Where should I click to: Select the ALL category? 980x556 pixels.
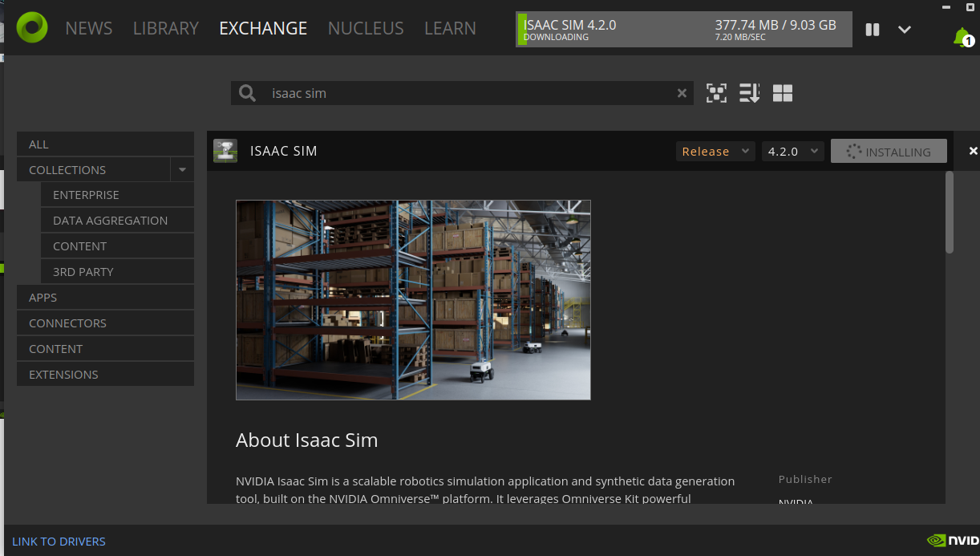pyautogui.click(x=105, y=144)
